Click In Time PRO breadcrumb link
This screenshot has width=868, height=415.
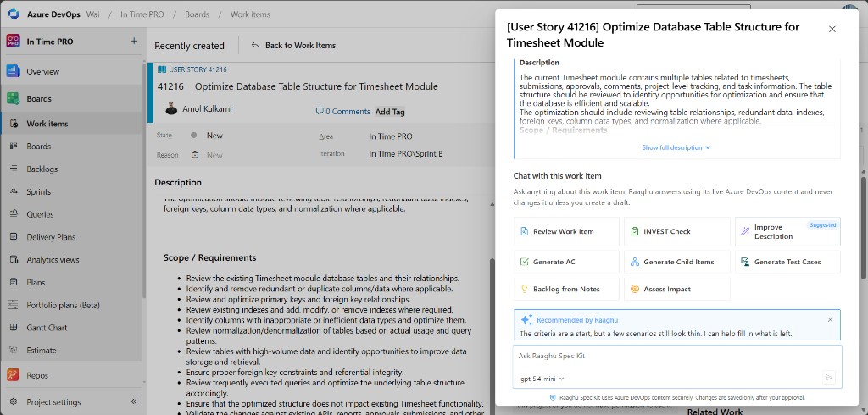tap(142, 14)
